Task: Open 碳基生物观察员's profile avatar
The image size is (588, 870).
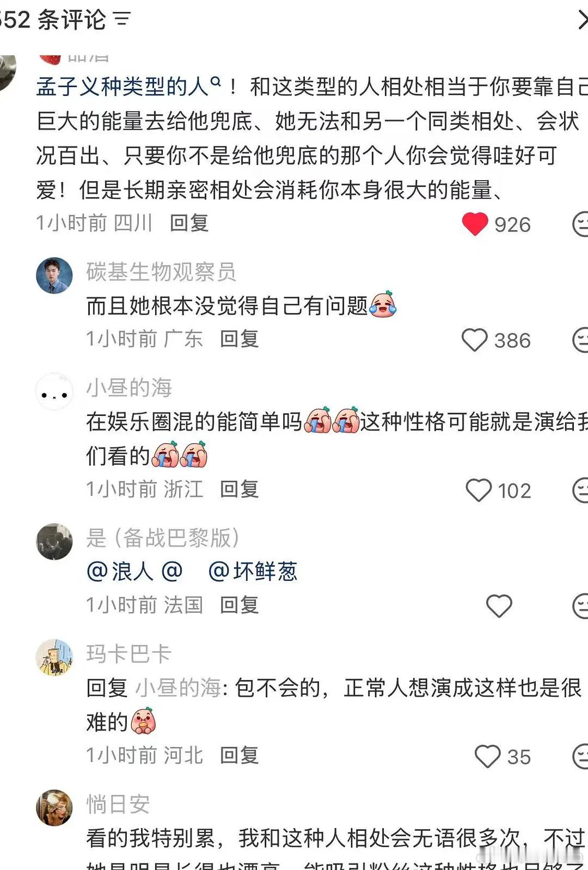Action: [54, 275]
